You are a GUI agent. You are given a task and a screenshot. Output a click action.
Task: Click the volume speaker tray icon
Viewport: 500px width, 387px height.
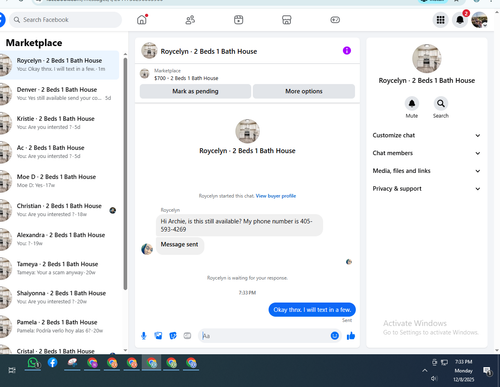point(434,378)
